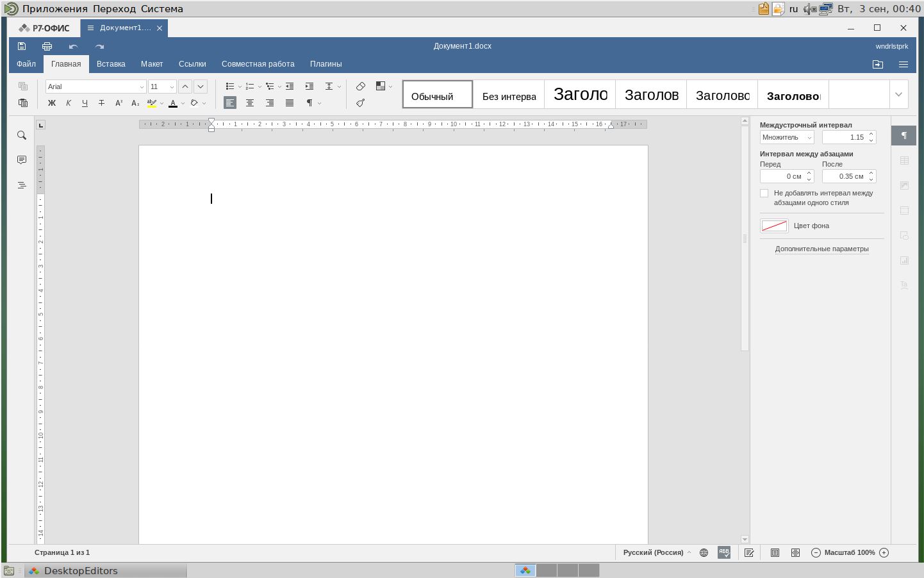Apply superscript formatting
This screenshot has height=578, width=924.
point(119,103)
